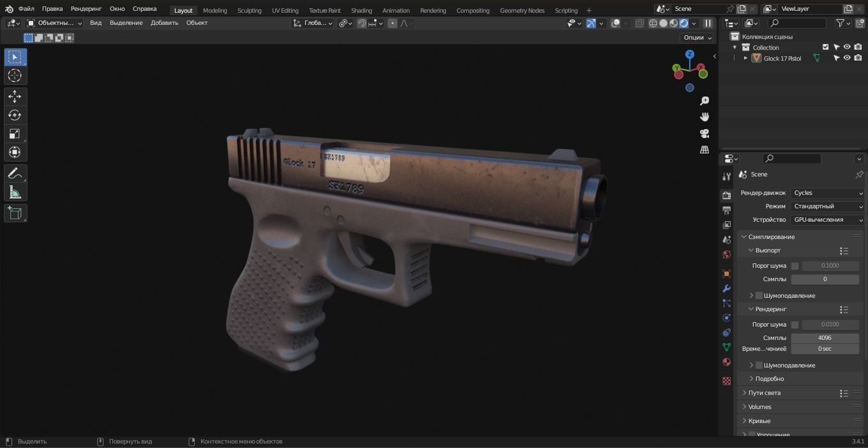This screenshot has width=868, height=448.
Task: Toggle X-ray view button
Action: click(639, 23)
